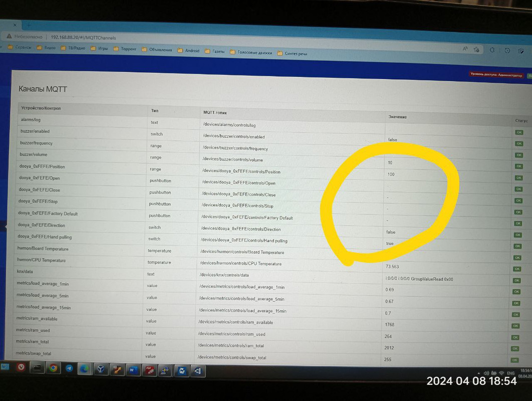The image size is (532, 401).
Task: Select hwmon/Board Temperature device name
Action: click(43, 249)
